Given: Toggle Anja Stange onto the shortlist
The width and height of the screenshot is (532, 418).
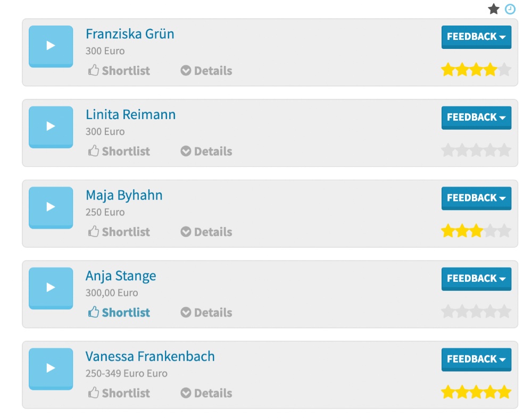Looking at the screenshot, I should click(x=118, y=312).
